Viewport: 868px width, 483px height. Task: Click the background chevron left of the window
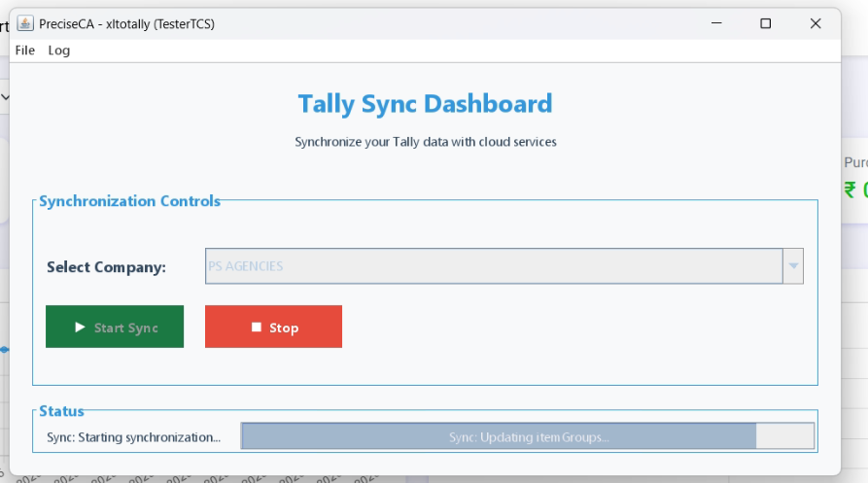click(5, 97)
